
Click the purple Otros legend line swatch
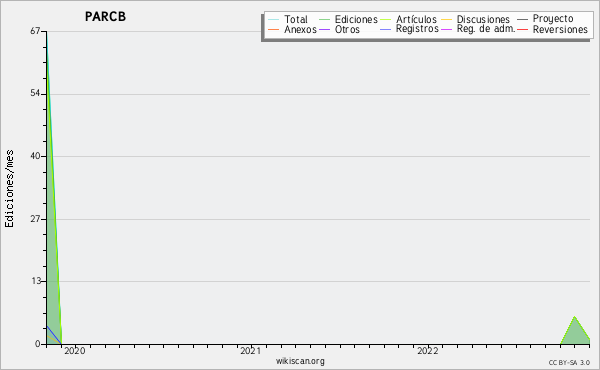pos(324,29)
